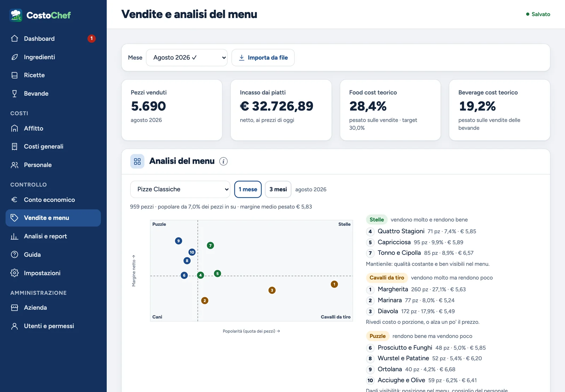Go to Vendite e menu section
This screenshot has width=565, height=392.
tap(53, 218)
